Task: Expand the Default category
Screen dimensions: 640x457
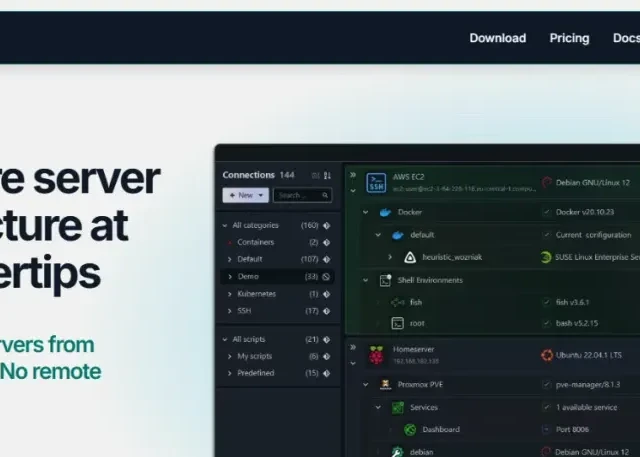Action: [229, 259]
